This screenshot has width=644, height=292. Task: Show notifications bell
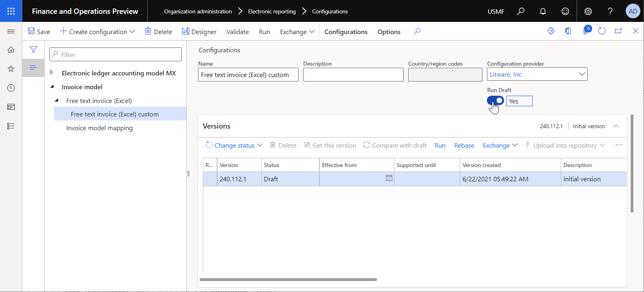543,11
